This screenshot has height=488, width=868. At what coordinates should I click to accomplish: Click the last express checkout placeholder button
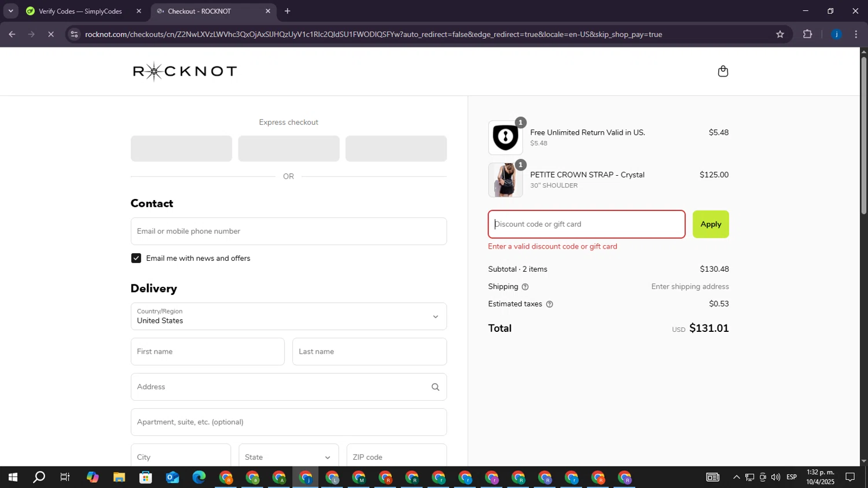point(396,149)
